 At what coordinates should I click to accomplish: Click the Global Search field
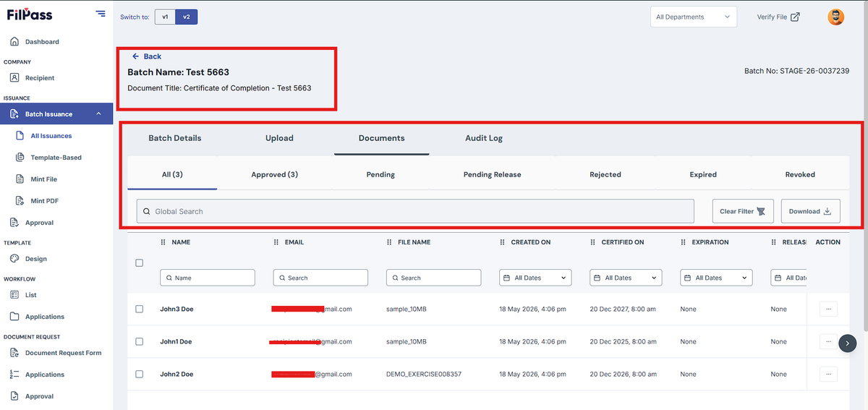click(x=415, y=211)
